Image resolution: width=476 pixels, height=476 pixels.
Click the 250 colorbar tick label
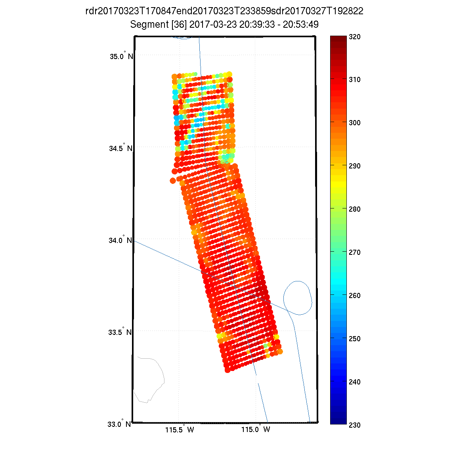(354, 339)
